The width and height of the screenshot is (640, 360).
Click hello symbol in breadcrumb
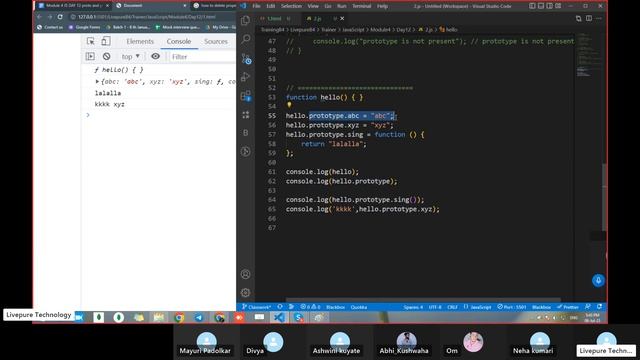tap(448, 30)
